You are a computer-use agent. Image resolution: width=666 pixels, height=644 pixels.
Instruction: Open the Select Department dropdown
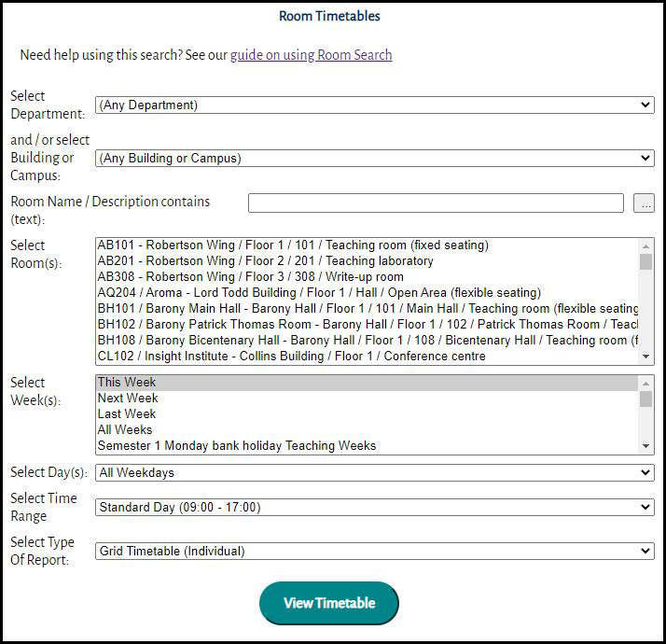[374, 105]
